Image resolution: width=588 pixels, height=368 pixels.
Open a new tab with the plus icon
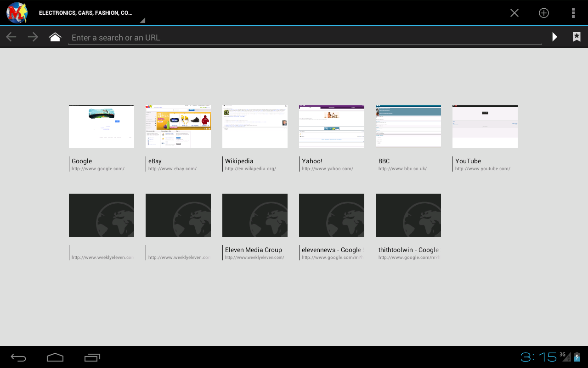(544, 13)
